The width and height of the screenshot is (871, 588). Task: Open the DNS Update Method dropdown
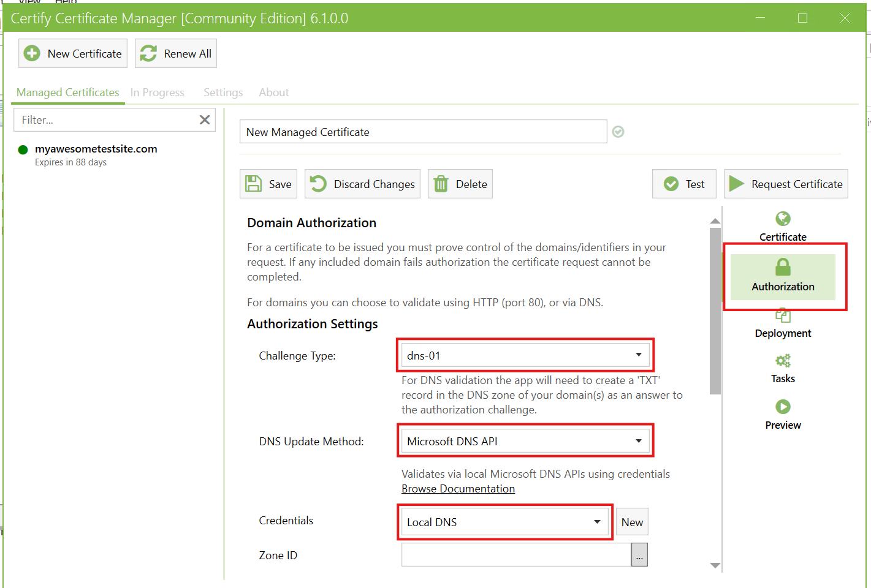point(525,441)
